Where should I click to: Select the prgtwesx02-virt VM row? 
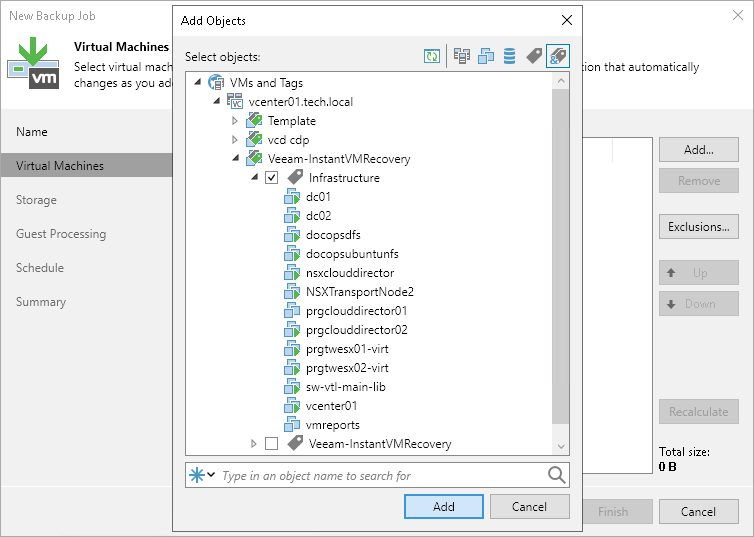337,368
